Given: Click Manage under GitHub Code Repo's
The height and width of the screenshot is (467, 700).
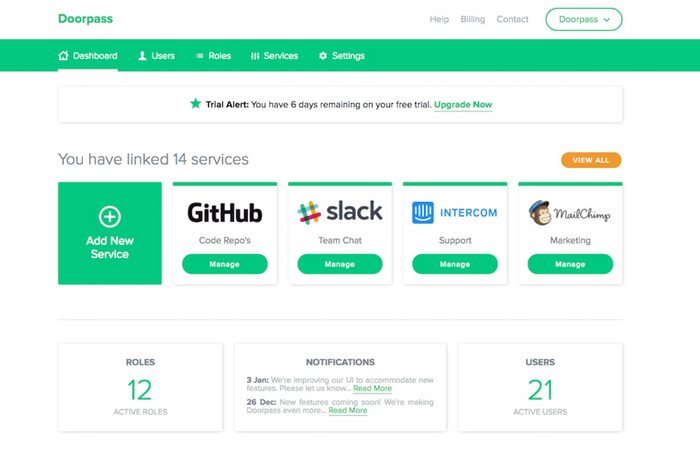Looking at the screenshot, I should [224, 264].
